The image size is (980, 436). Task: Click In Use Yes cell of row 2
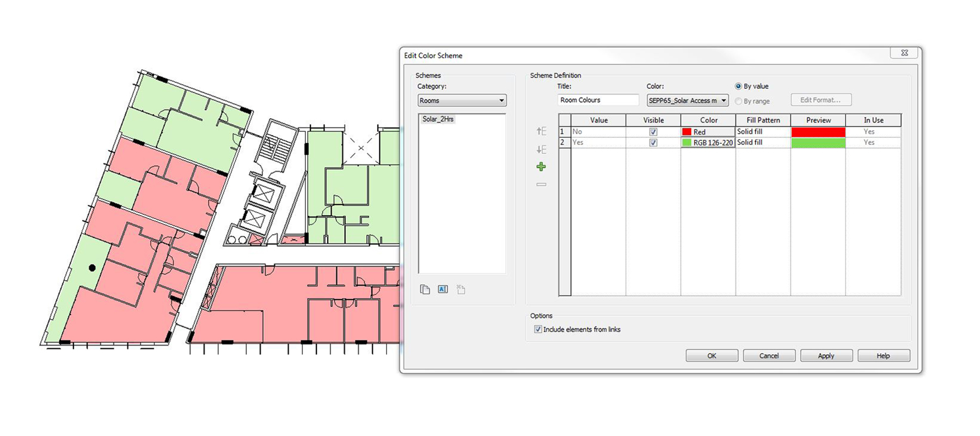coord(873,143)
